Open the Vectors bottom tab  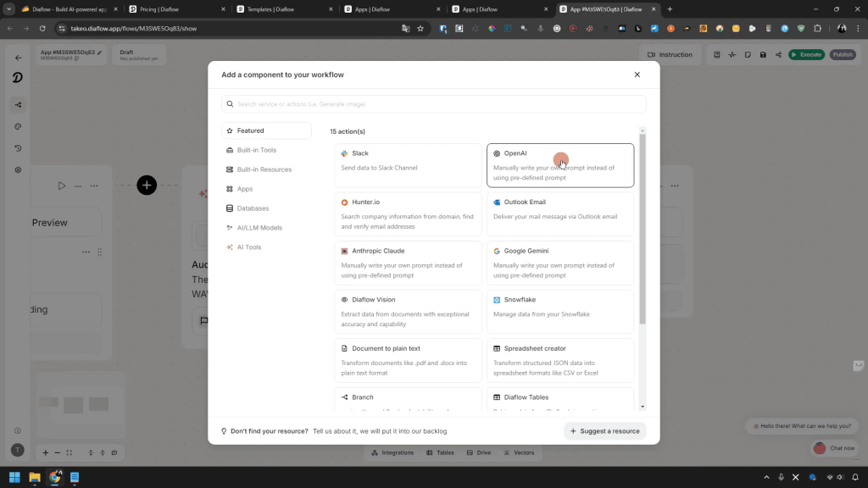(520, 452)
